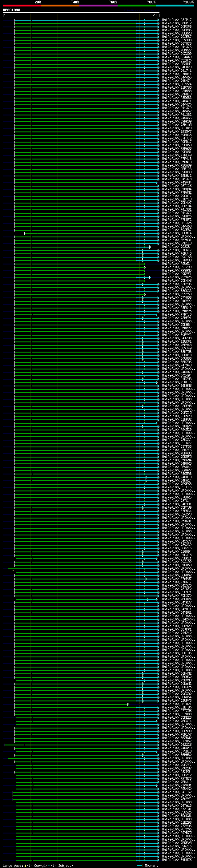Click the query end position 286

coord(155,15)
